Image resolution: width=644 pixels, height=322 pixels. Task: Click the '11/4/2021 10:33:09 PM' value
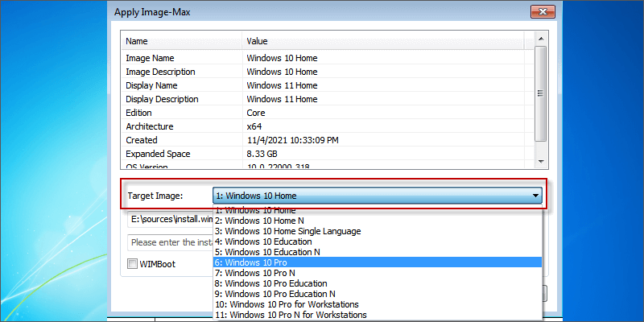tap(292, 140)
